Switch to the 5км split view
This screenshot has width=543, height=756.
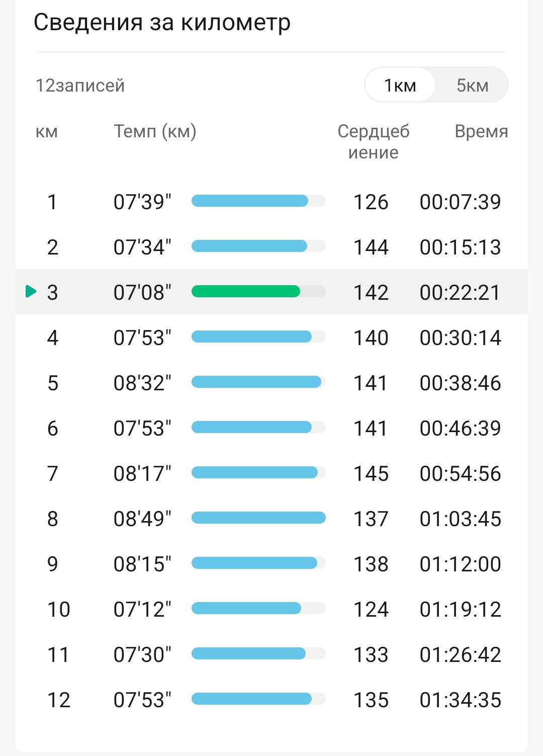(472, 85)
